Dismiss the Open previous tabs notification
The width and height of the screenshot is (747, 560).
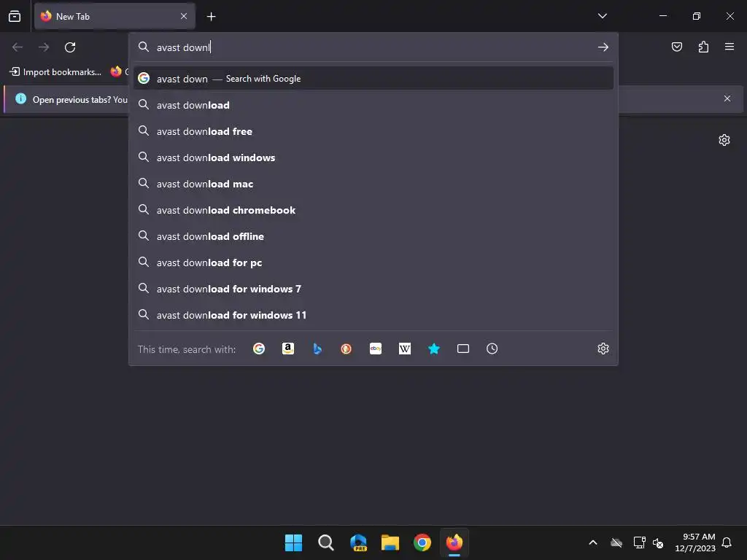(x=727, y=98)
